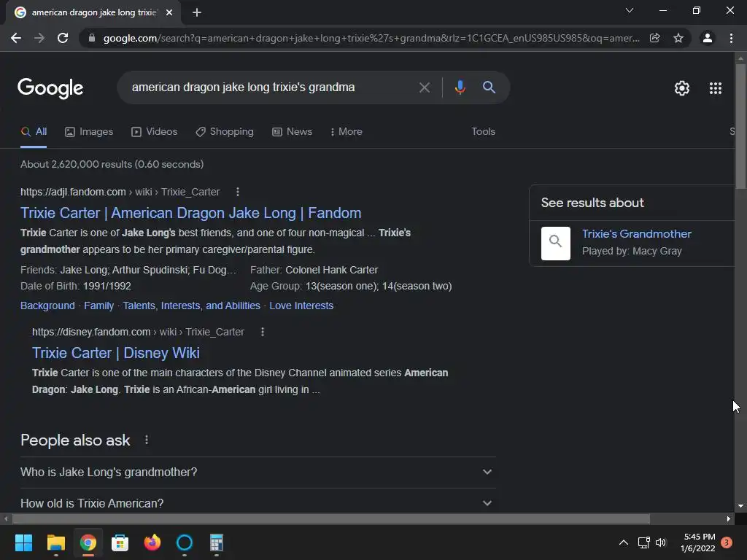Screen dimensions: 747x560
Task: Jump to the Background section link
Action: tap(47, 306)
